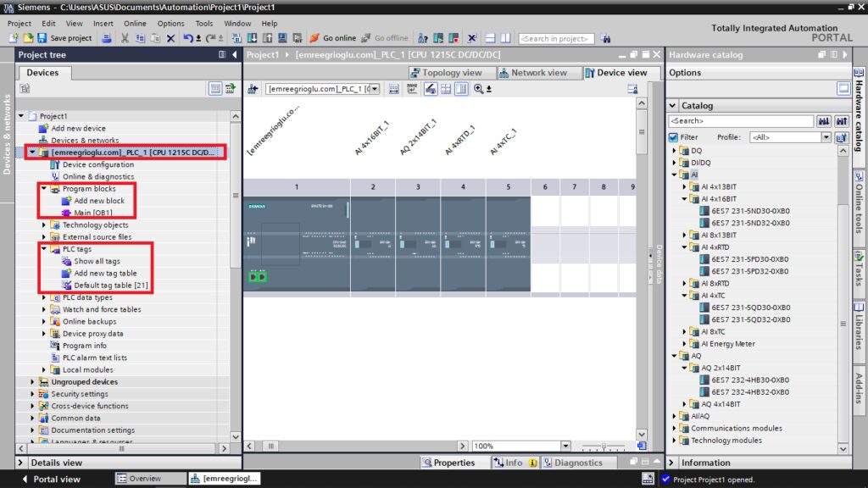Expand the Communications modules catalog folder

click(x=674, y=428)
